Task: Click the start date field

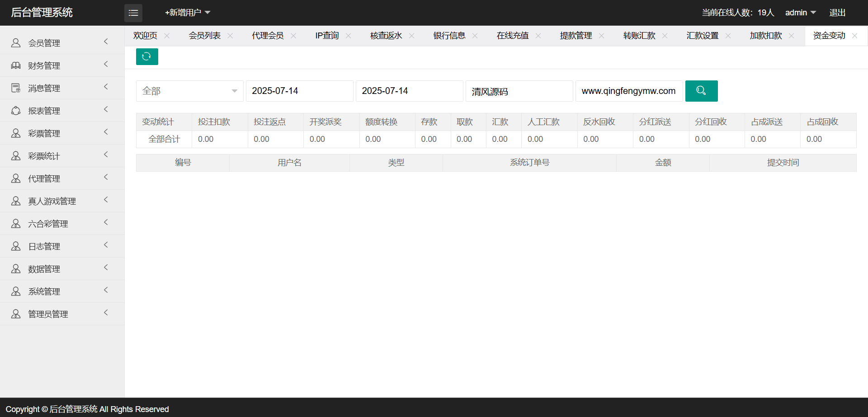Action: point(299,91)
